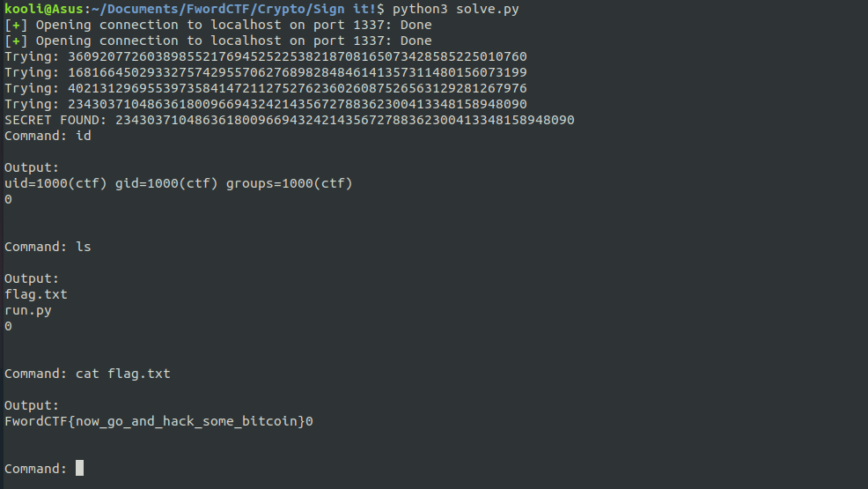The height and width of the screenshot is (489, 868).
Task: Click the uid=1000(ctf) output line
Action: 178,183
